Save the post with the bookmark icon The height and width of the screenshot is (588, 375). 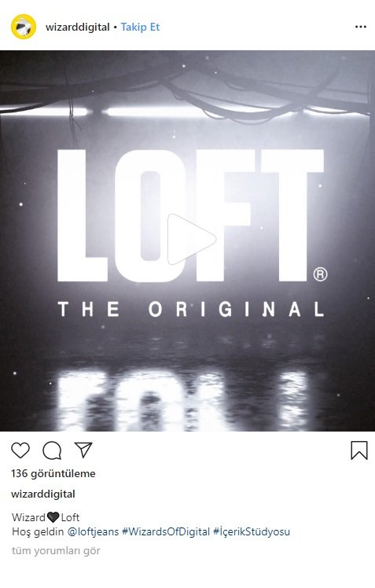click(358, 450)
